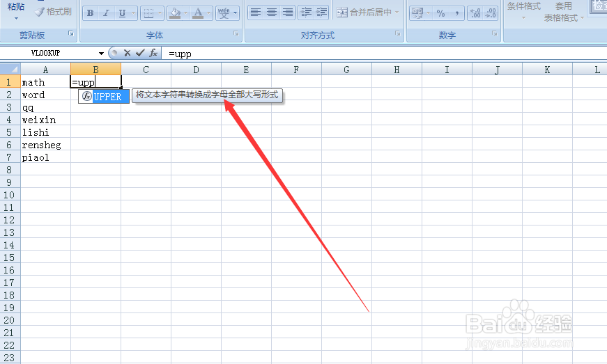Screen dimensions: 607x364
Task: Open paste options dropdown arrow
Action: tap(16, 18)
